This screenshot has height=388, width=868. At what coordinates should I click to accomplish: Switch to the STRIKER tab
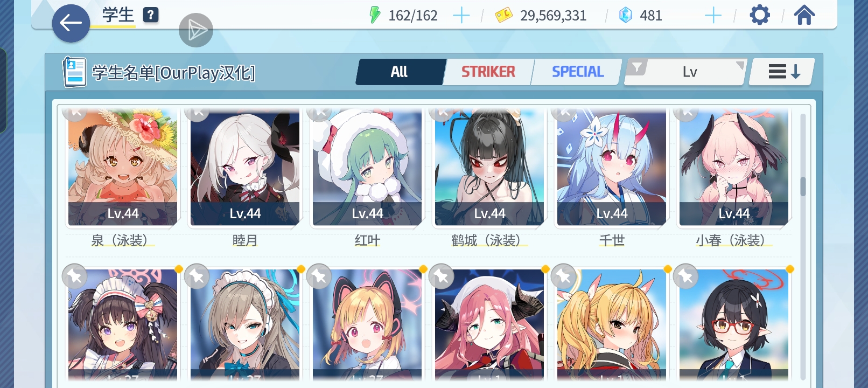(x=488, y=72)
